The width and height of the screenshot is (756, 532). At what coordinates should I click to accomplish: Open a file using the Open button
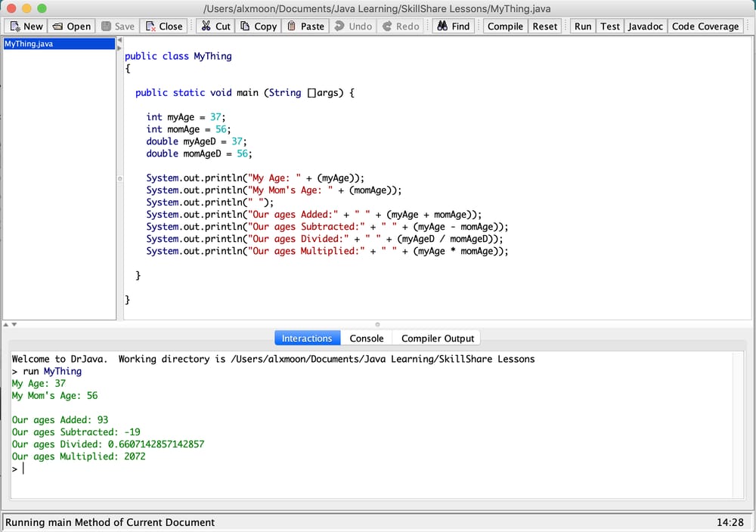(x=71, y=26)
